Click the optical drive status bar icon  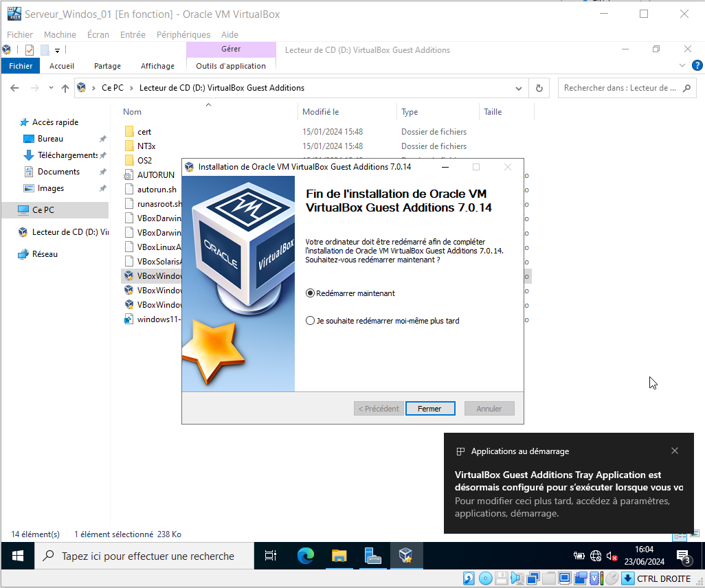[x=486, y=578]
